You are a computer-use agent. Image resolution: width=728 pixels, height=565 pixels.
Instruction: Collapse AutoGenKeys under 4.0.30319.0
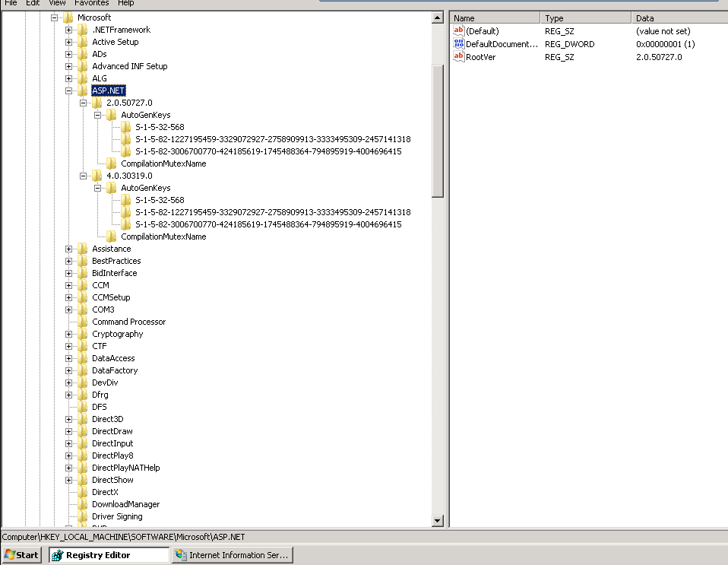(97, 188)
